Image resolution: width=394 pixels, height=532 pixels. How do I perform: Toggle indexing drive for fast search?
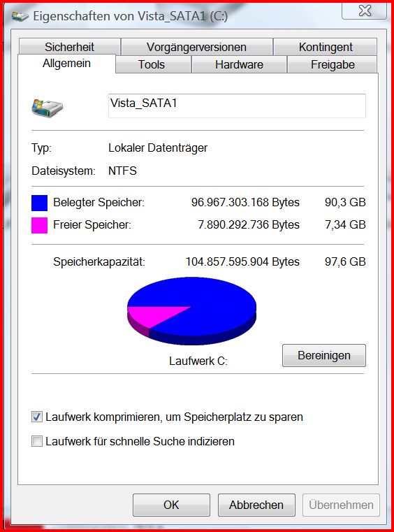37,441
